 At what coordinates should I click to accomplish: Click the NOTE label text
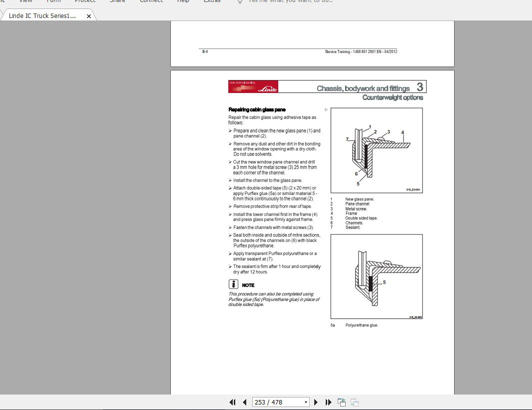click(x=248, y=285)
